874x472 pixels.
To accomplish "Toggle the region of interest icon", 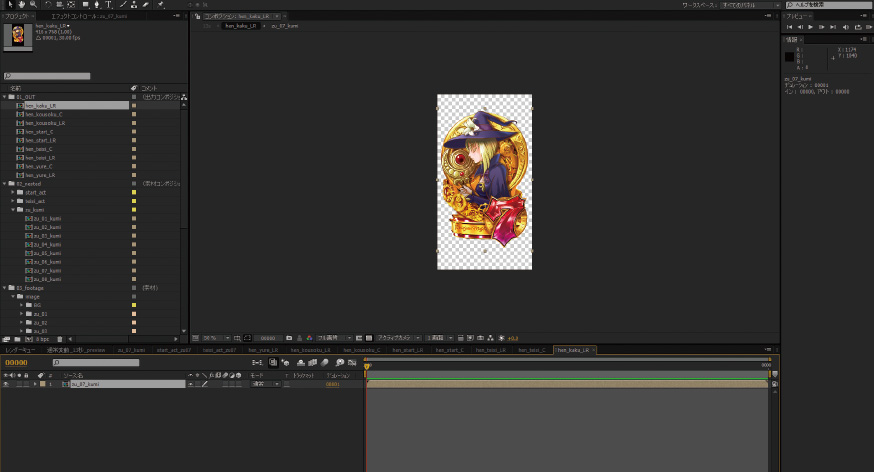I will click(x=358, y=338).
